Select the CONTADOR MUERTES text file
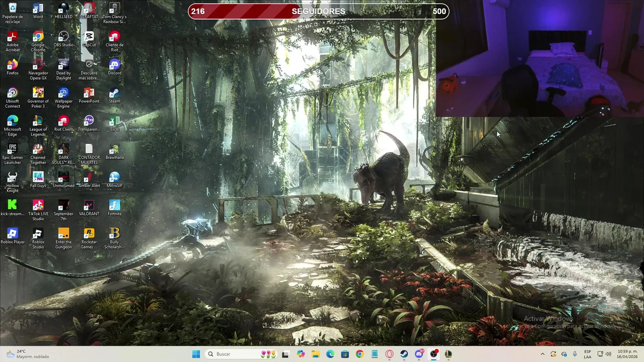 (x=89, y=154)
